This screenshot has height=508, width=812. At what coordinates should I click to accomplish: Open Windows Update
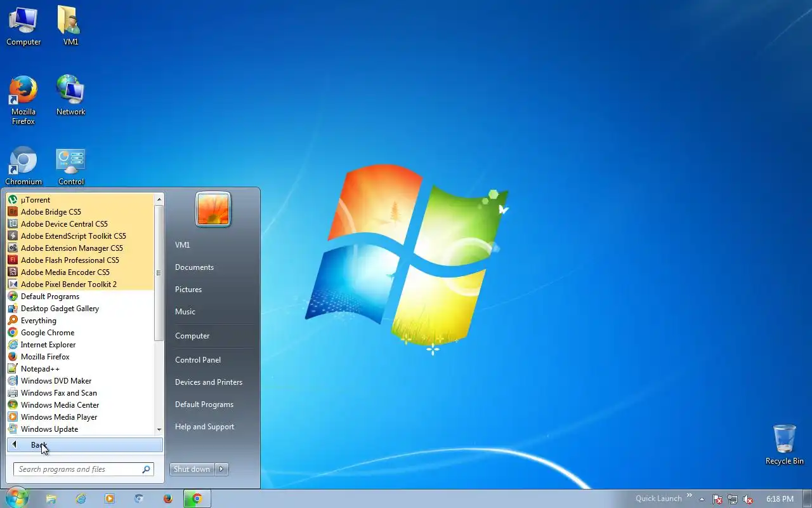point(80,429)
